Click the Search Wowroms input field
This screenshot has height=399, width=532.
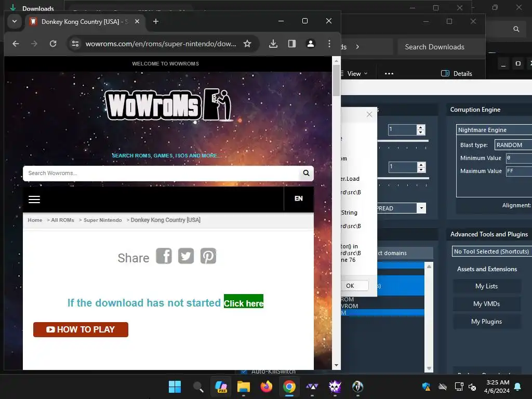162,174
